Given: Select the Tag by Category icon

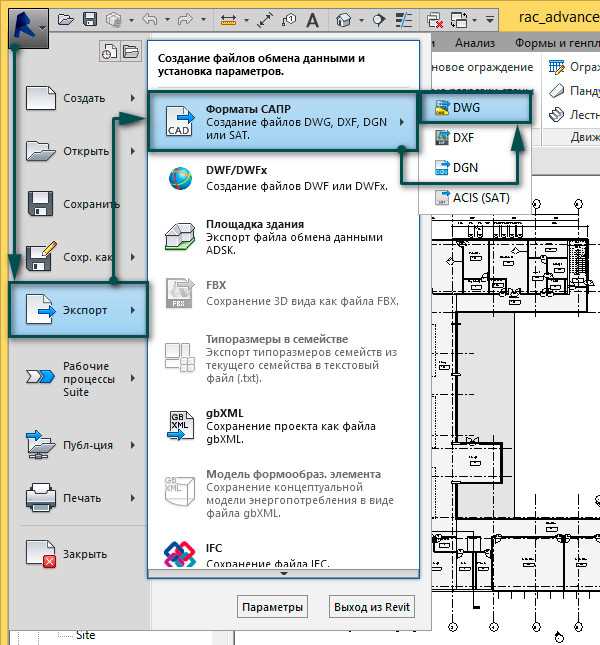Looking at the screenshot, I should (289, 20).
